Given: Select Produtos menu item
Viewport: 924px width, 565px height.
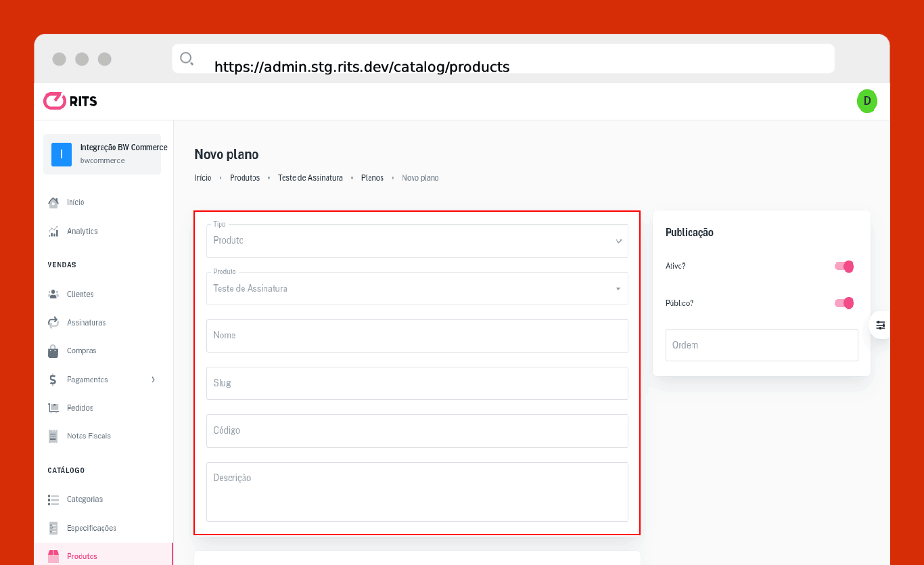Looking at the screenshot, I should [x=103, y=556].
